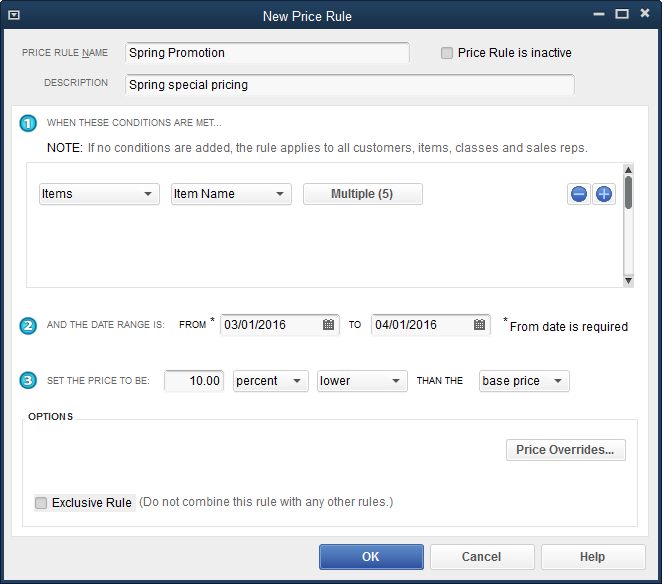Open the window system menu icon
Viewport: 662px width, 584px height.
(14, 15)
